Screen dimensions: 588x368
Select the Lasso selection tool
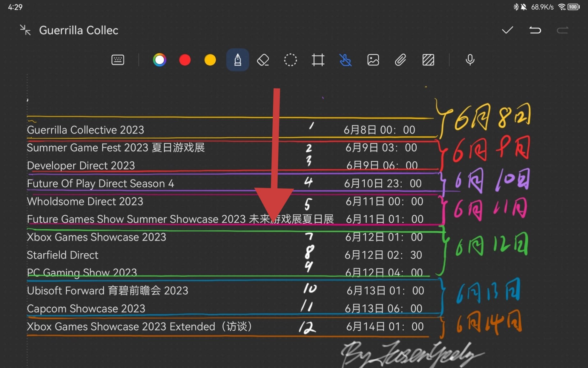tap(290, 60)
